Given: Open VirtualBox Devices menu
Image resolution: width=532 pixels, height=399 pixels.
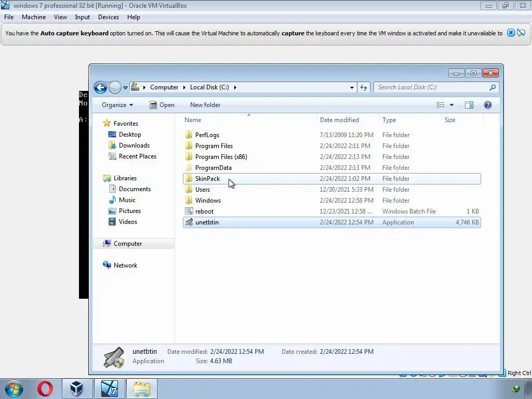Looking at the screenshot, I should pyautogui.click(x=109, y=17).
